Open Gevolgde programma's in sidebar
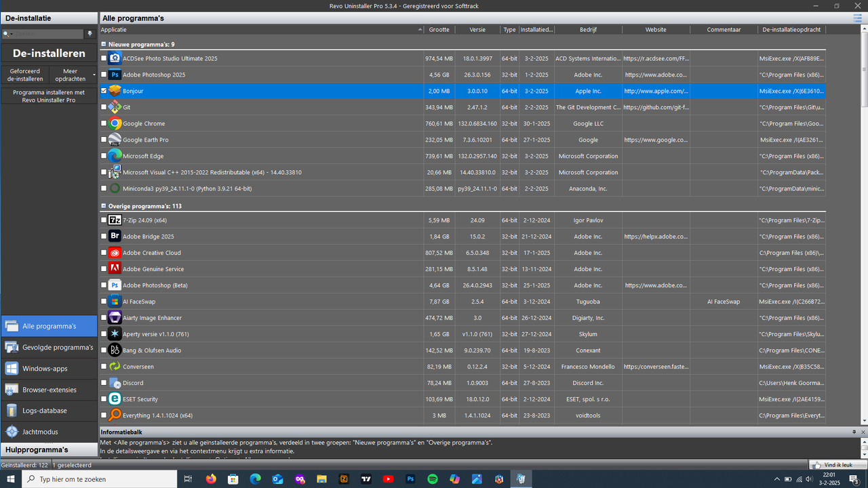Image resolution: width=868 pixels, height=488 pixels. [x=49, y=348]
